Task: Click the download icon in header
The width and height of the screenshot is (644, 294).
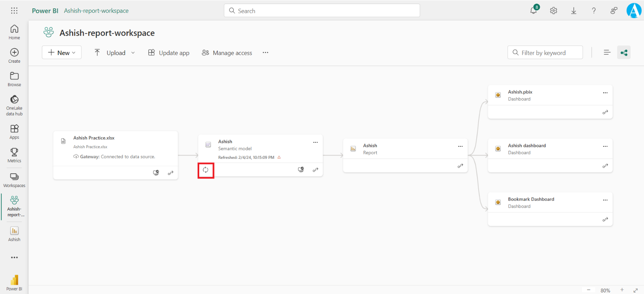Action: [574, 11]
